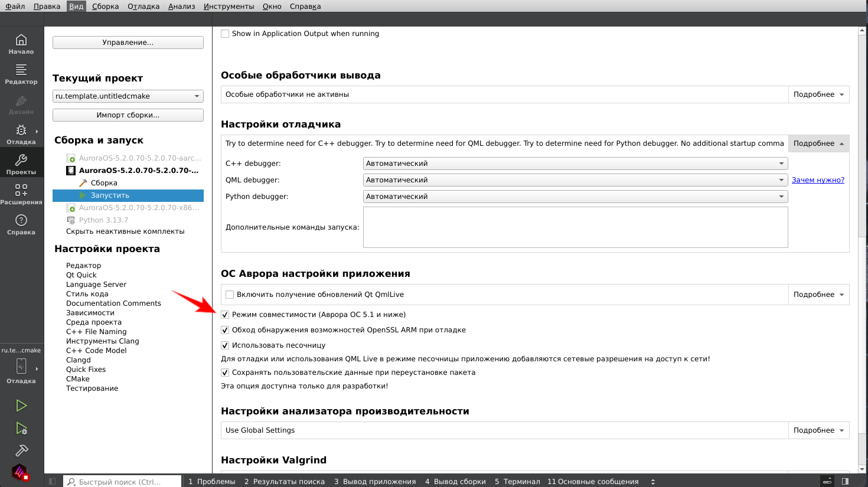Uncheck Использовать песочницу option

click(225, 345)
